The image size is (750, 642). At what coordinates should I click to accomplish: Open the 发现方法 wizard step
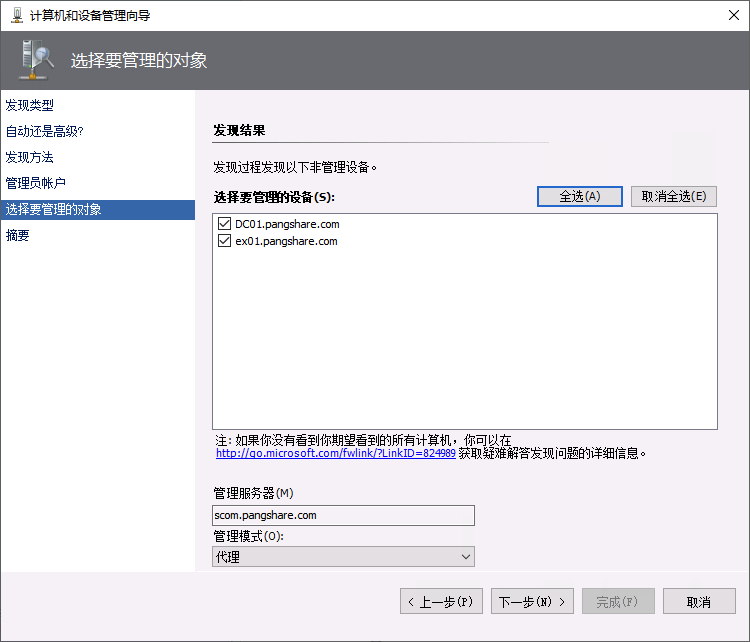point(30,157)
